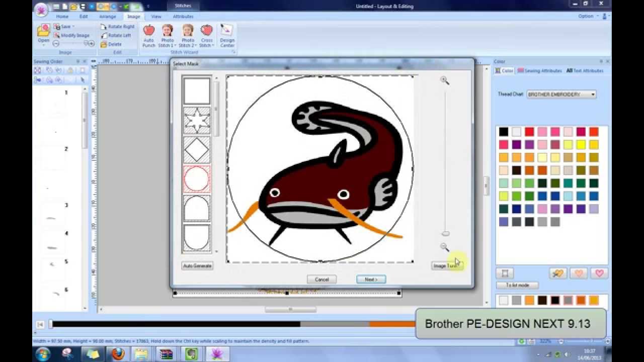The image size is (644, 362).
Task: Decrease image density with minus icon
Action: 56,44
